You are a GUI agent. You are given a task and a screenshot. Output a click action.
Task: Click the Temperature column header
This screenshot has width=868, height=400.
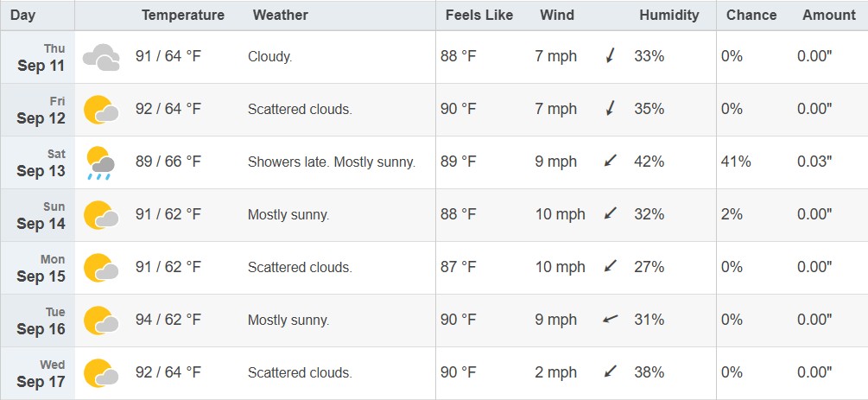[x=183, y=15]
